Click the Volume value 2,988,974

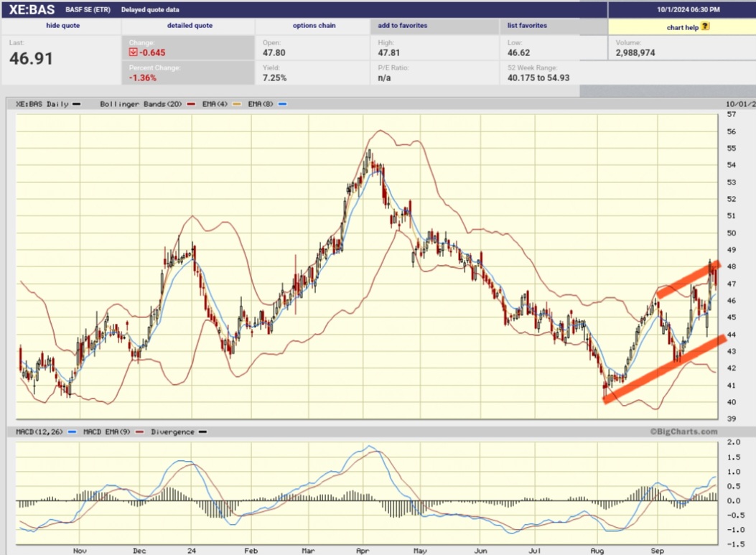[x=637, y=52]
